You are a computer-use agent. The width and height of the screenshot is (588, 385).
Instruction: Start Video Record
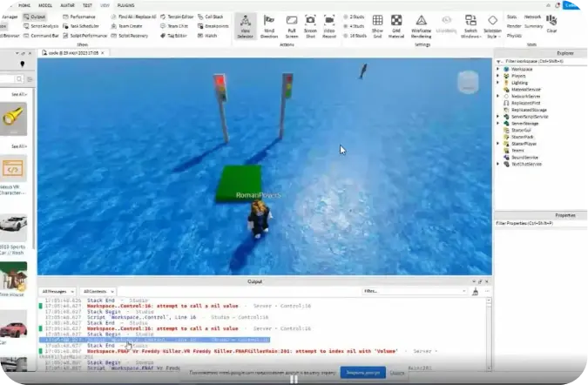[329, 26]
